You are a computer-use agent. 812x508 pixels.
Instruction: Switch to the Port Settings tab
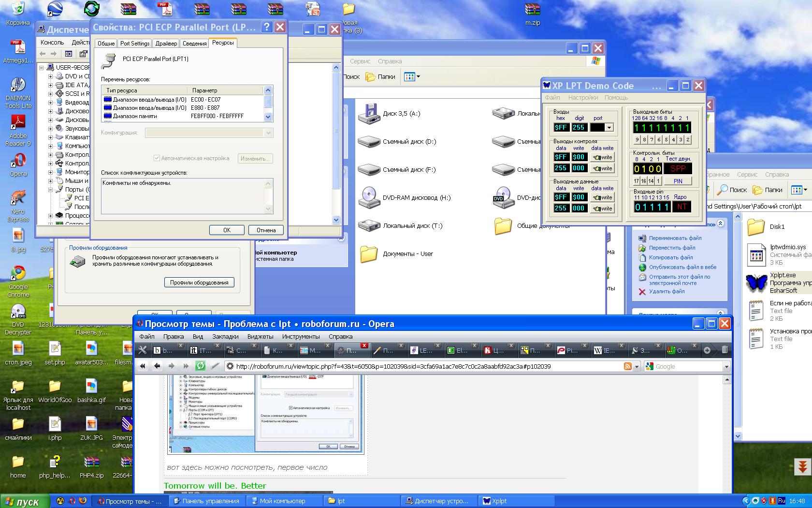135,44
